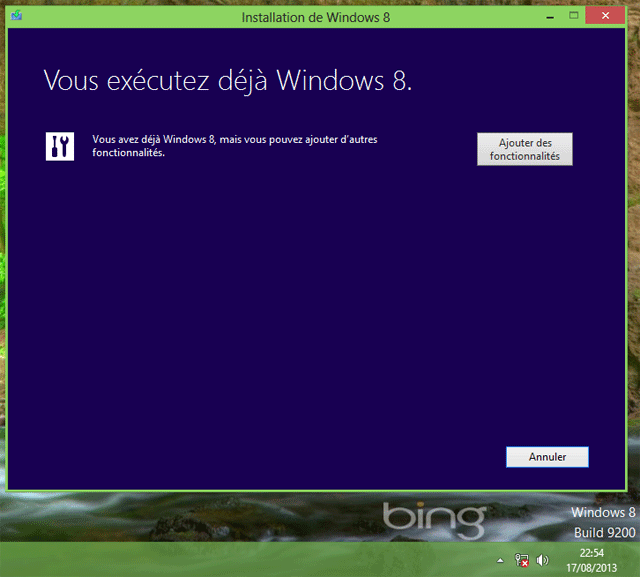Close the Installation de Windows 8 window
This screenshot has width=640, height=577.
coord(605,16)
